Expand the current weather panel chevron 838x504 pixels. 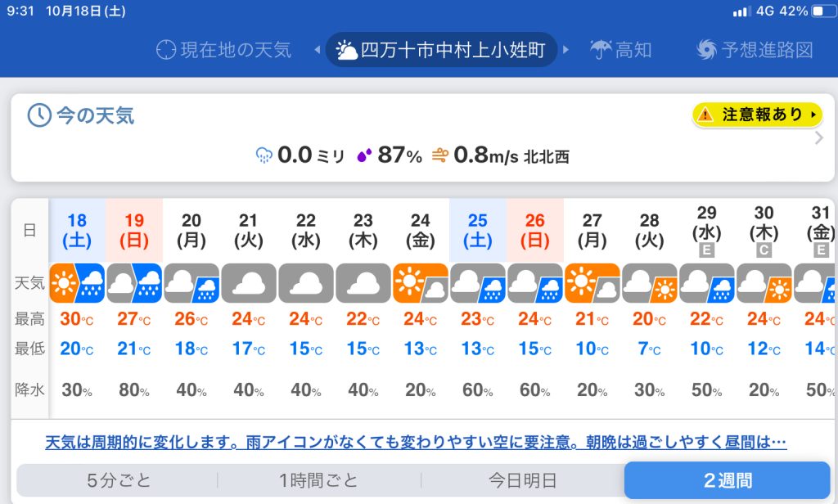pyautogui.click(x=819, y=137)
